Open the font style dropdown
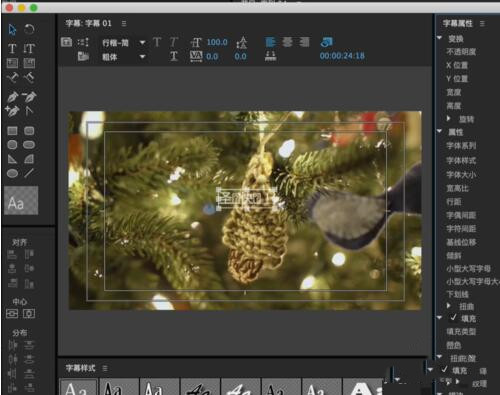The height and width of the screenshot is (395, 500). coord(143,57)
